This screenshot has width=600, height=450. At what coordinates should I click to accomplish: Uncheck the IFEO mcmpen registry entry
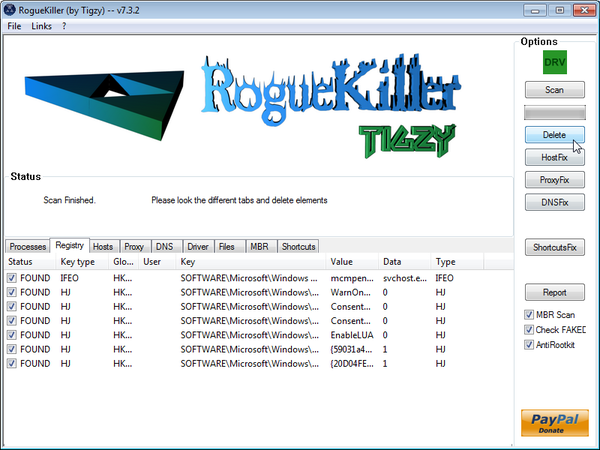11,278
